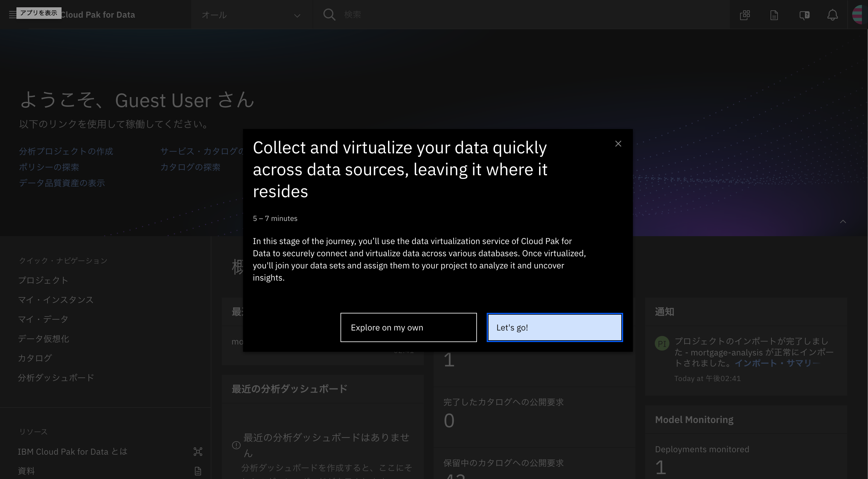This screenshot has height=479, width=868.
Task: Click 保留中のカタログへの公開要求 label
Action: (503, 463)
